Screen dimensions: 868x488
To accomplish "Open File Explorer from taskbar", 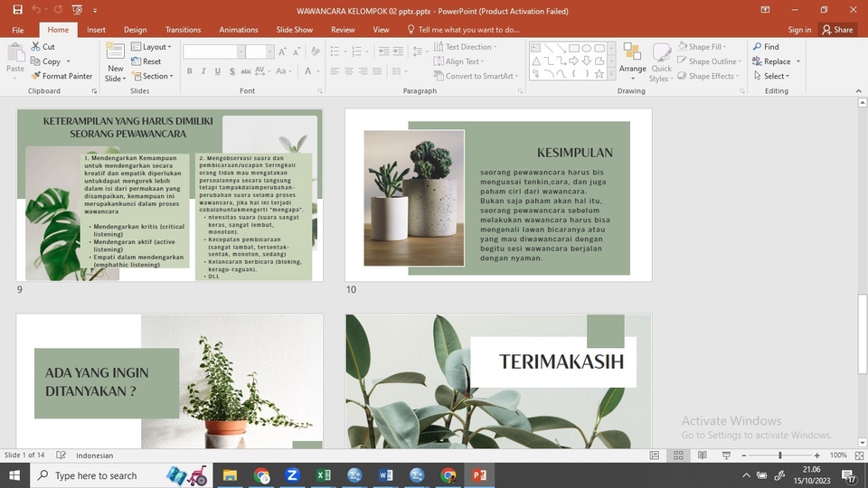I will (230, 475).
